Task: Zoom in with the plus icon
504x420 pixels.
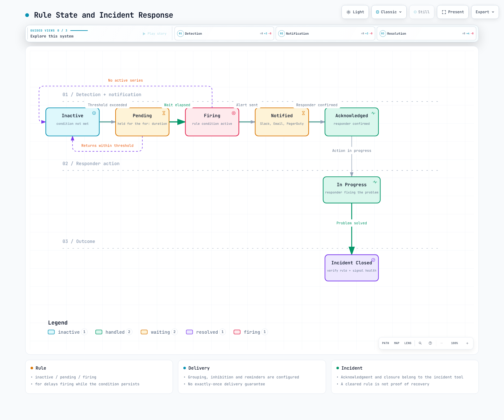Action: point(467,343)
